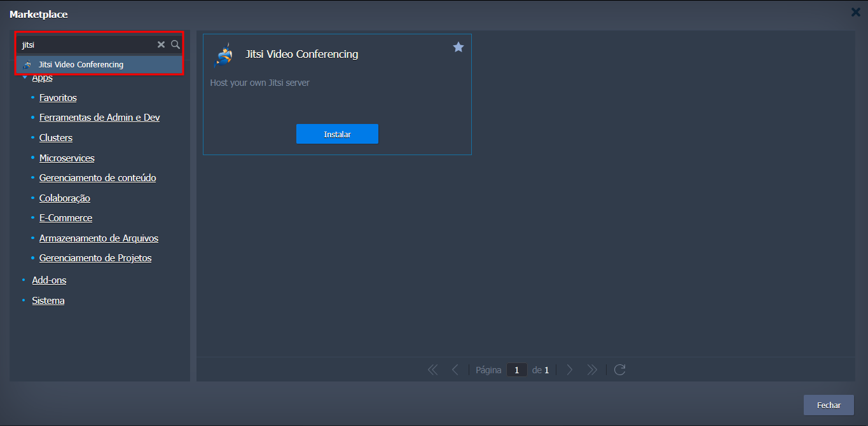This screenshot has width=868, height=426.
Task: Go to first page arrow
Action: click(433, 370)
